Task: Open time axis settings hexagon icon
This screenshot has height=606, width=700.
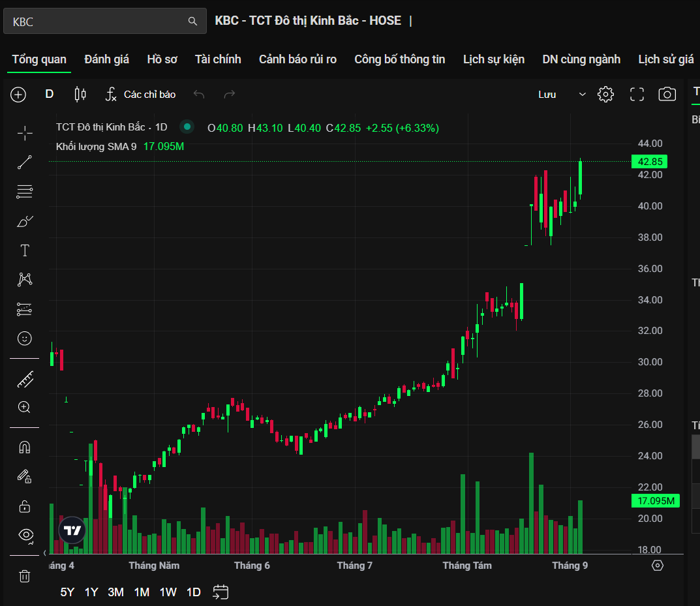Action: 658,566
